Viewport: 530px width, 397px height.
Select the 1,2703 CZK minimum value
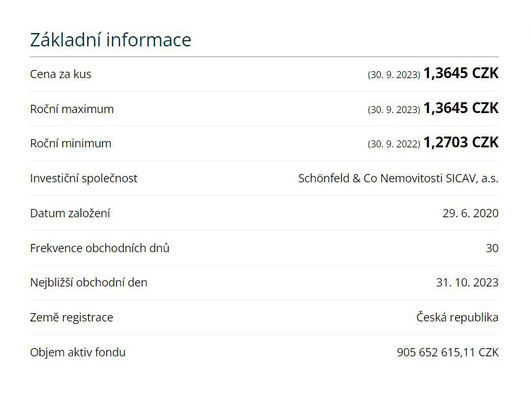coord(461,143)
